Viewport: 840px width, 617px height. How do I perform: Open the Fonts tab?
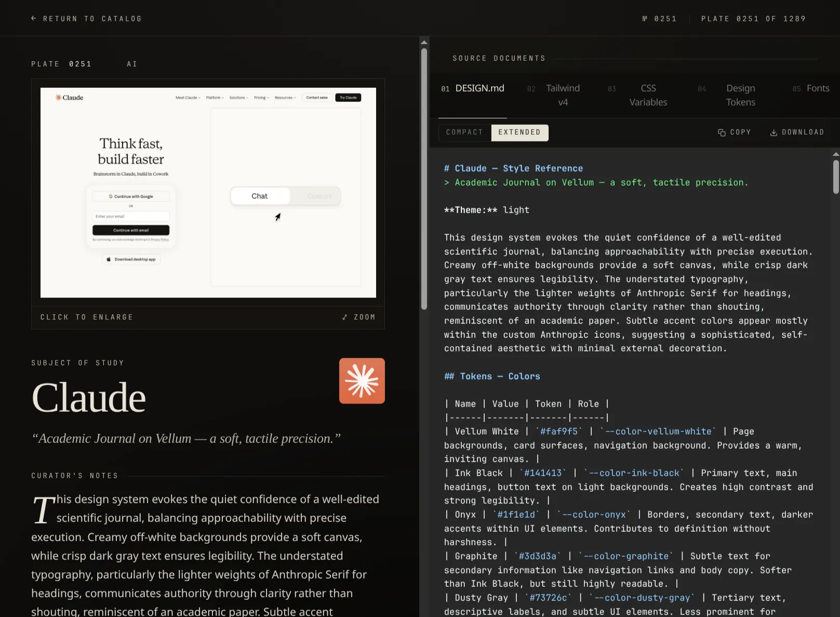[811, 88]
